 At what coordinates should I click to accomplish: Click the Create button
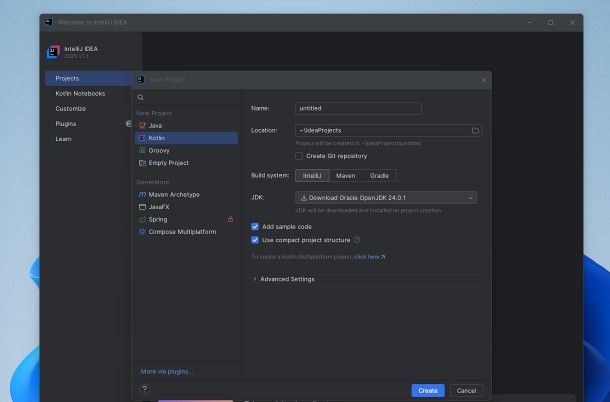tap(427, 390)
